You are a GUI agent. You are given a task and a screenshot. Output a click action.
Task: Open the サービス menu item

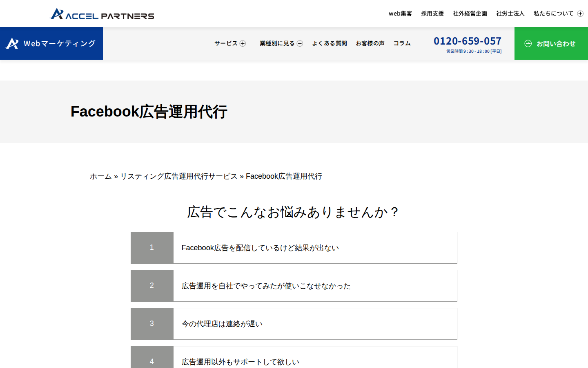click(x=226, y=43)
